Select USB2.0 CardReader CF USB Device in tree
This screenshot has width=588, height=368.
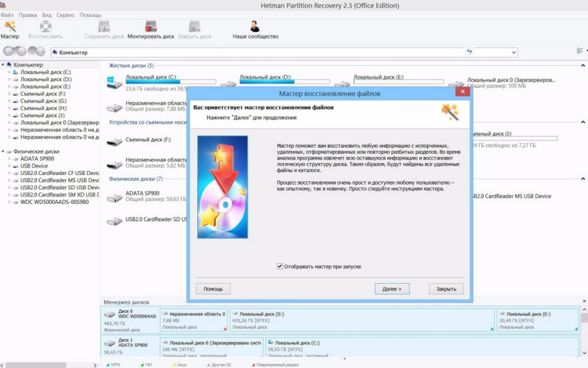tap(59, 173)
